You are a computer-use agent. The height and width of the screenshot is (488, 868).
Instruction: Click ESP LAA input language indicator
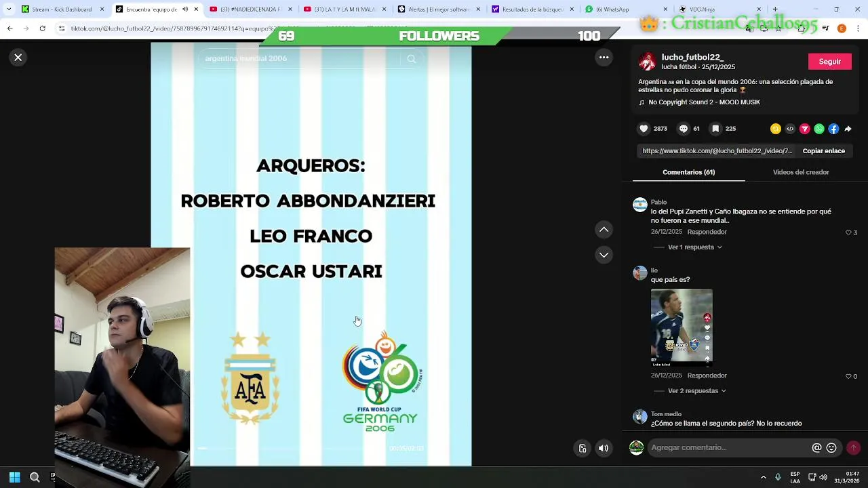[x=795, y=477]
